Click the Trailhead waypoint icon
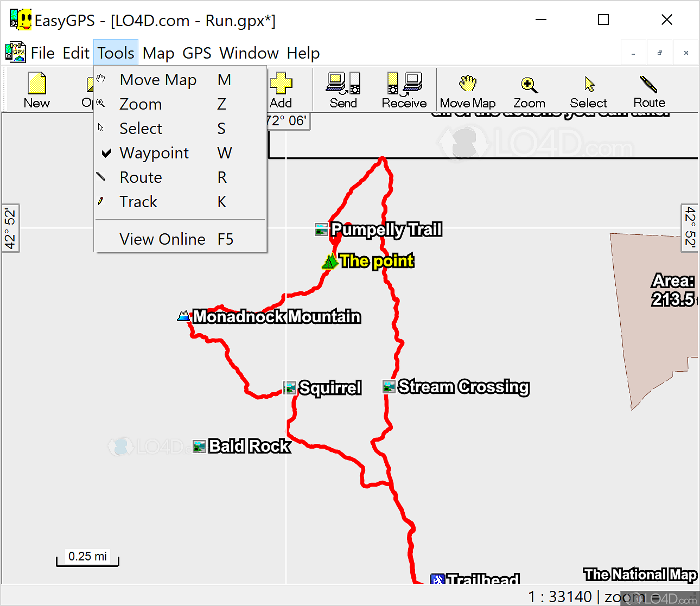This screenshot has height=606, width=700. pyautogui.click(x=437, y=579)
